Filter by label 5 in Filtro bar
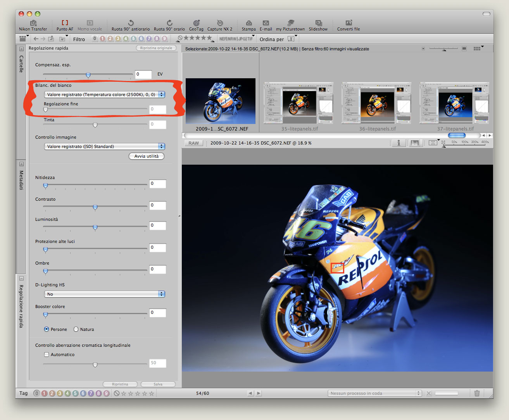Viewport: 509px width, 420px height. pyautogui.click(x=133, y=39)
